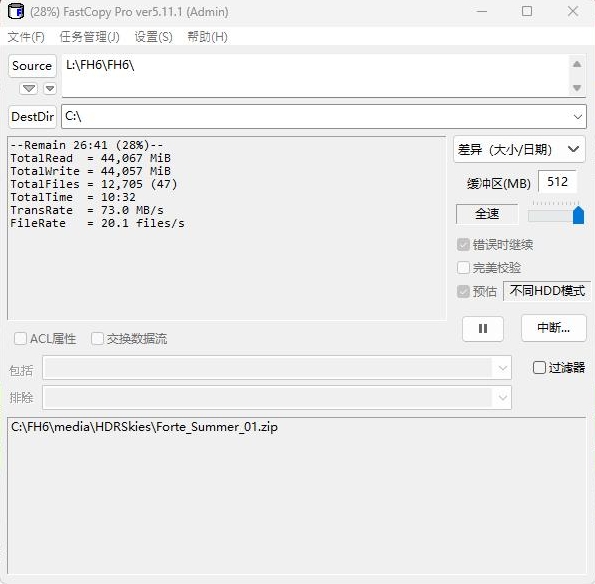Click the 中断... abort button

554,328
